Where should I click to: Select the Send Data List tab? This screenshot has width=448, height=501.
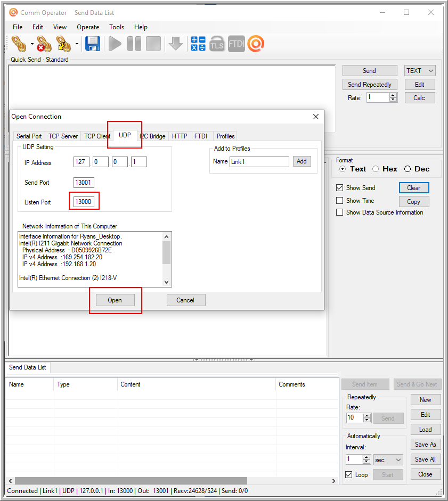tap(28, 367)
